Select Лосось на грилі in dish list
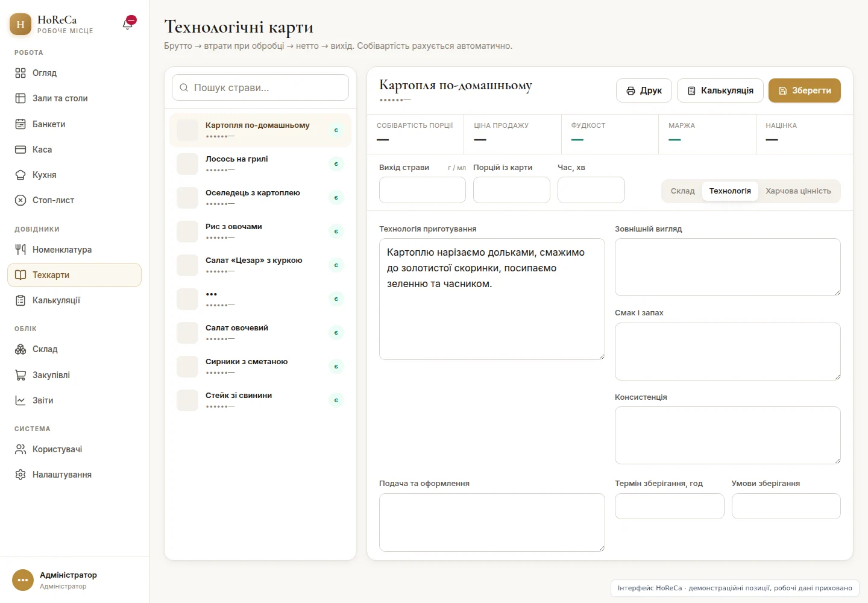 [x=260, y=164]
